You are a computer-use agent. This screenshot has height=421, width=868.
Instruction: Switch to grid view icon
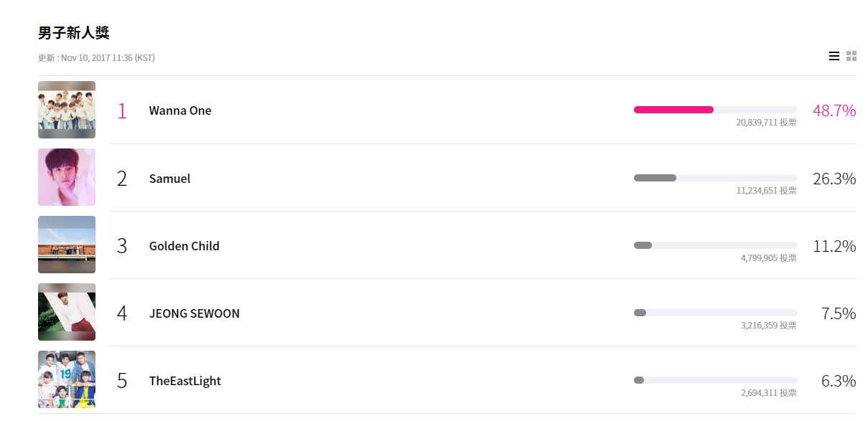(851, 56)
